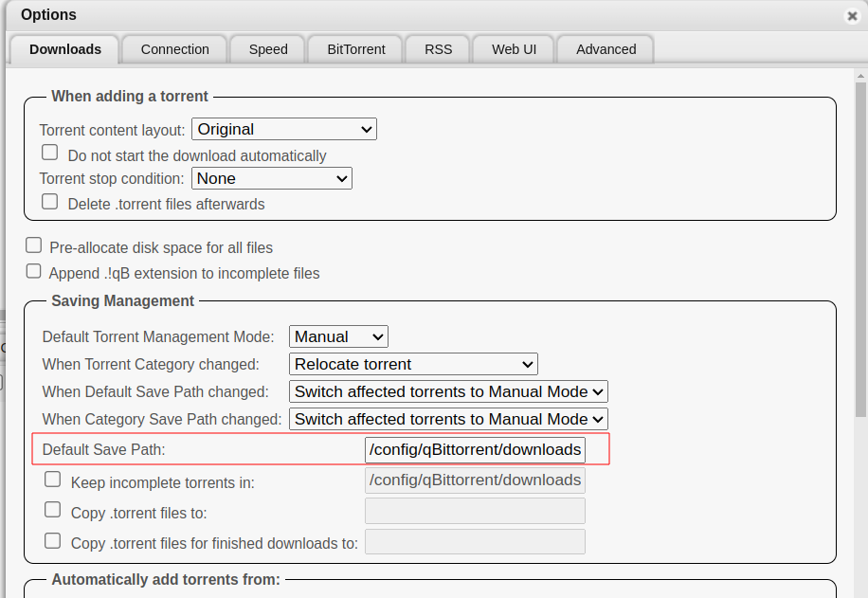Image resolution: width=868 pixels, height=598 pixels.
Task: Click the 'When adding a torrent' heading
Action: [x=130, y=97]
